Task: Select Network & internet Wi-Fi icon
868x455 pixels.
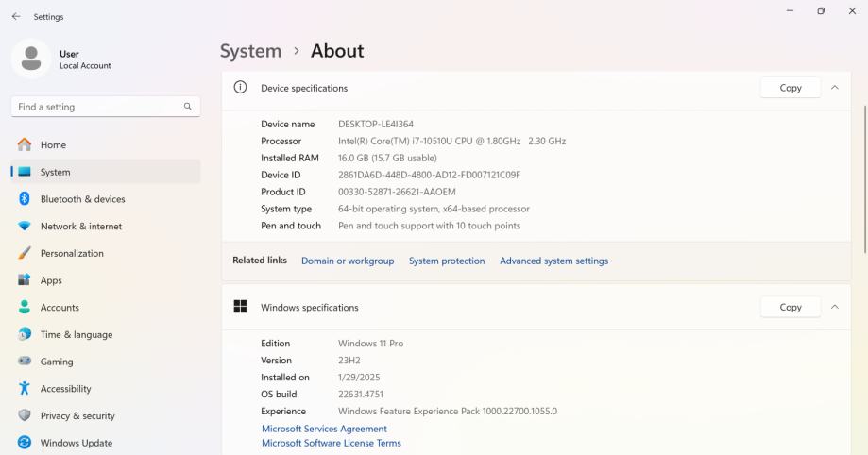Action: tap(25, 227)
